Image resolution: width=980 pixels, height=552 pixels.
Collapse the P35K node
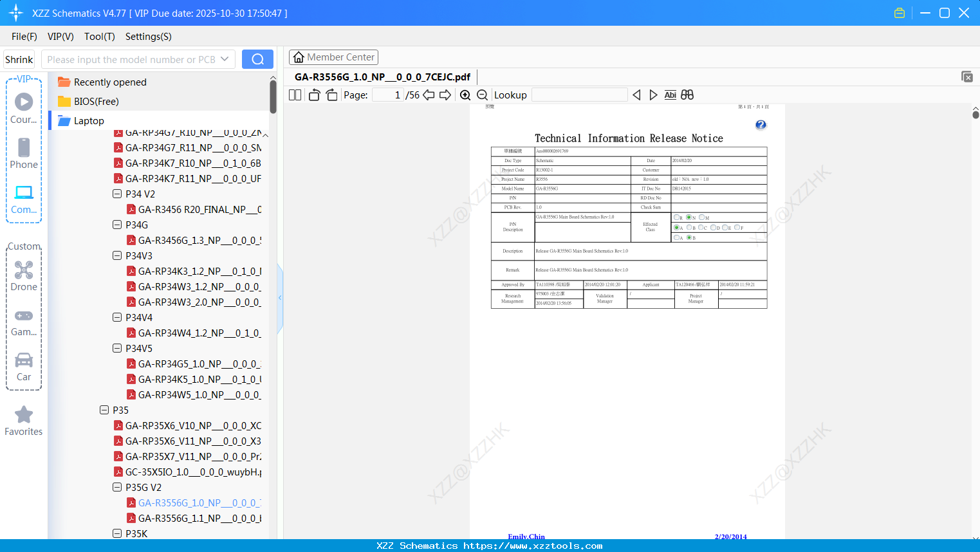tap(117, 533)
